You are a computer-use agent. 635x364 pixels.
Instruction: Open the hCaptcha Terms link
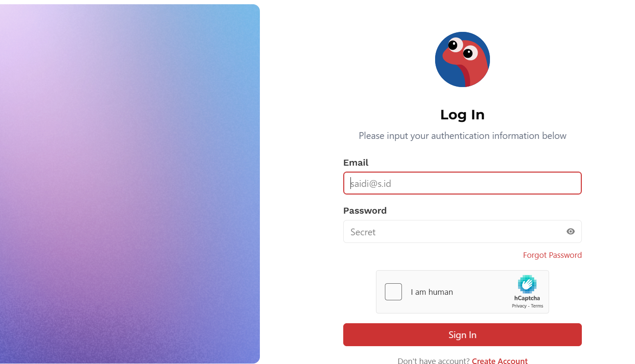point(537,306)
